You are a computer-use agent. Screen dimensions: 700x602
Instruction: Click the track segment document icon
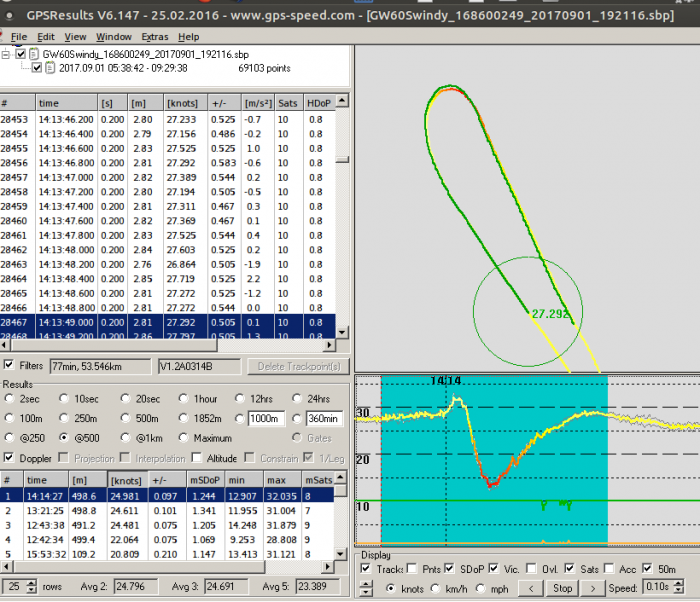tap(50, 68)
